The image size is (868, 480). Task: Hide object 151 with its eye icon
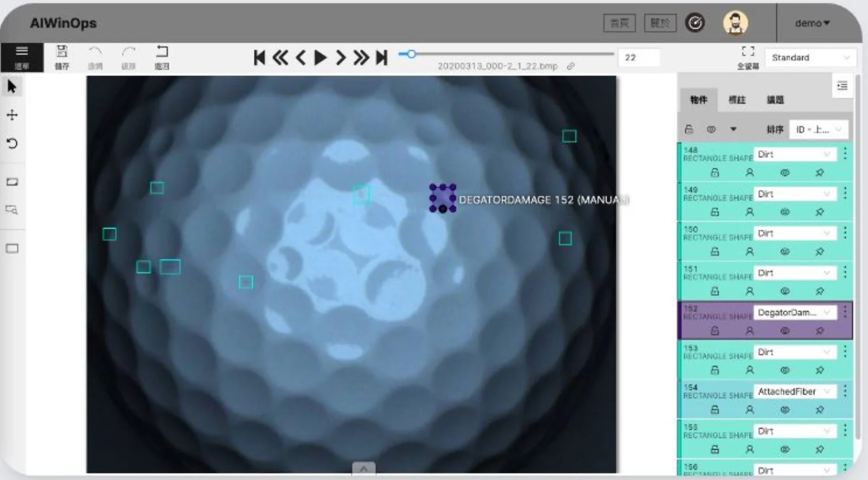tap(784, 291)
